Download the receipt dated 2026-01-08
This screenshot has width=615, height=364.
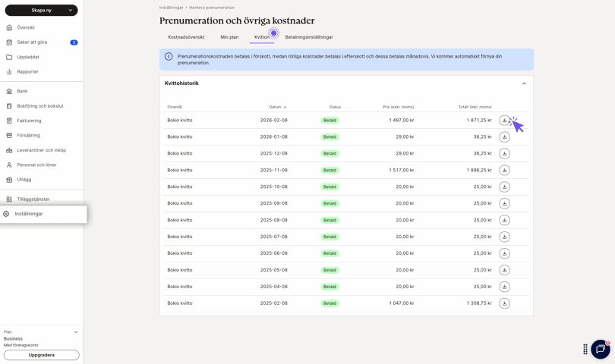click(x=504, y=137)
